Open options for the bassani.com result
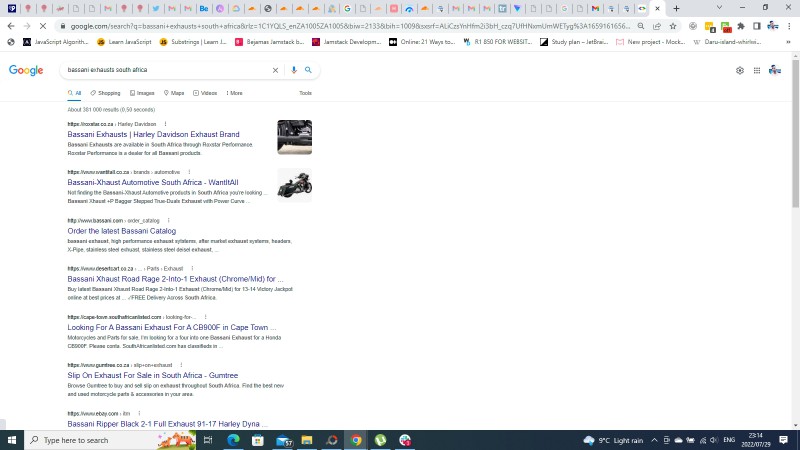The height and width of the screenshot is (450, 800). (169, 220)
